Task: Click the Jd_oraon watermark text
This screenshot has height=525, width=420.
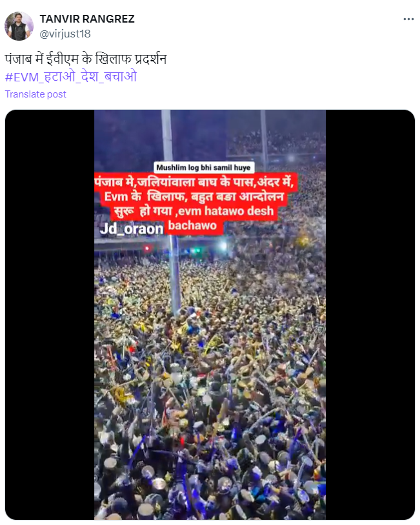Action: coord(132,229)
